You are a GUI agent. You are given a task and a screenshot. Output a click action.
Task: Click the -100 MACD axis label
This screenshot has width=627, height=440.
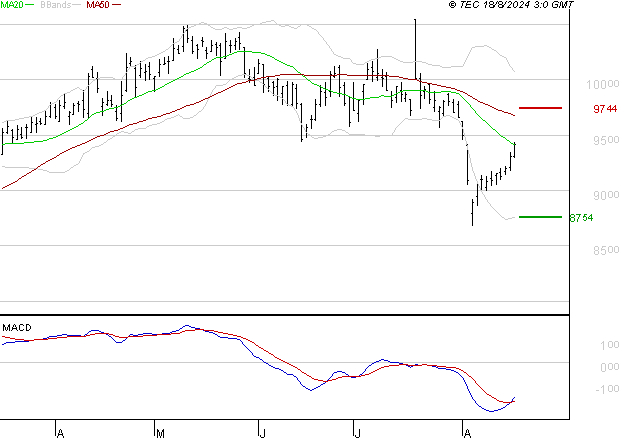(607, 389)
